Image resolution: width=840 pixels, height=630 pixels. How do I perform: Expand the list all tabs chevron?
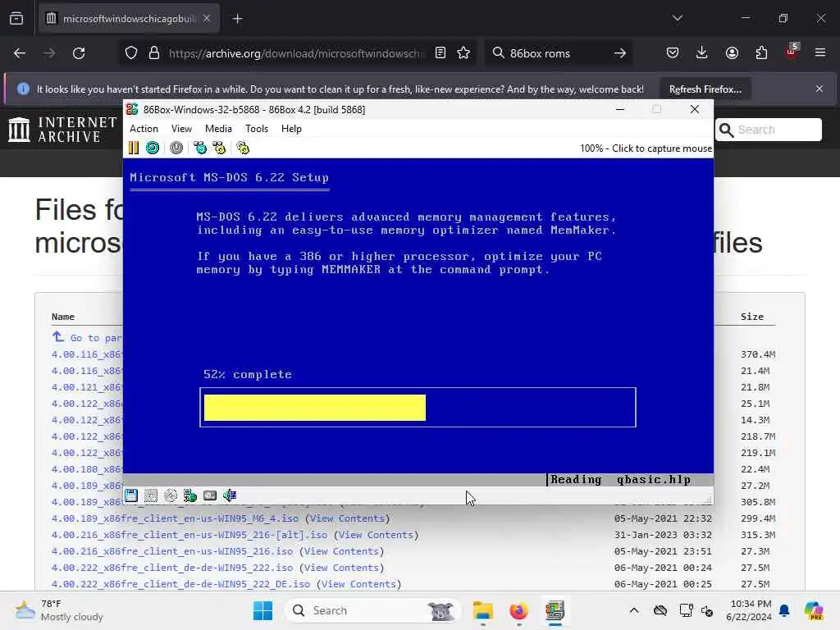click(678, 18)
